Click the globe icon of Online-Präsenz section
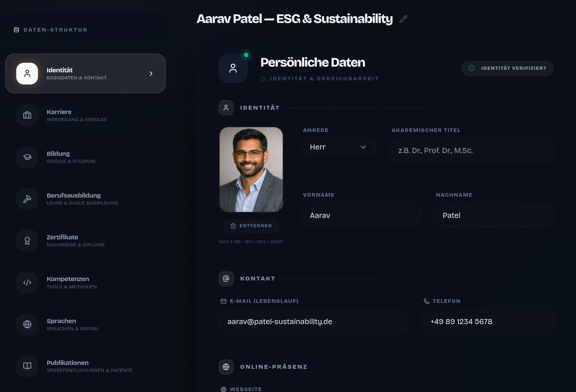576x392 pixels. coord(226,367)
